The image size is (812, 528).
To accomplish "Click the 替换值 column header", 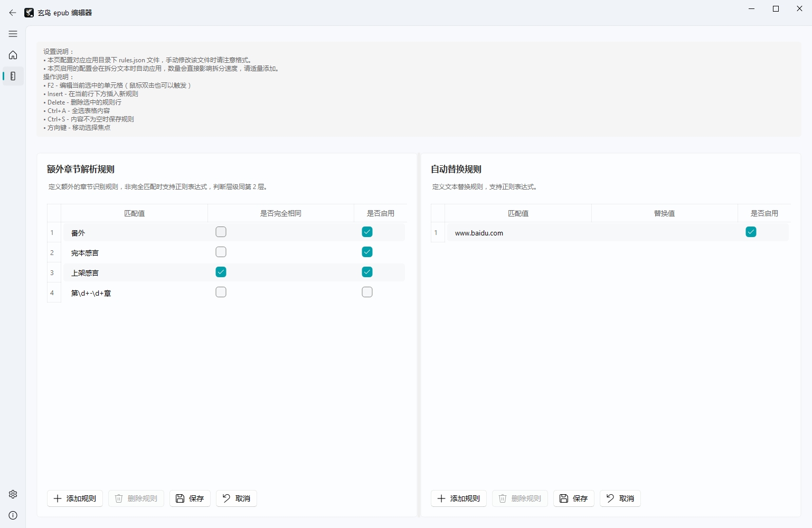I will click(664, 213).
